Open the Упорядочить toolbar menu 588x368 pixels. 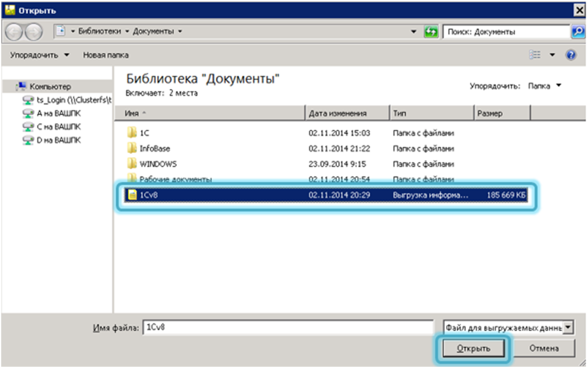tap(39, 55)
